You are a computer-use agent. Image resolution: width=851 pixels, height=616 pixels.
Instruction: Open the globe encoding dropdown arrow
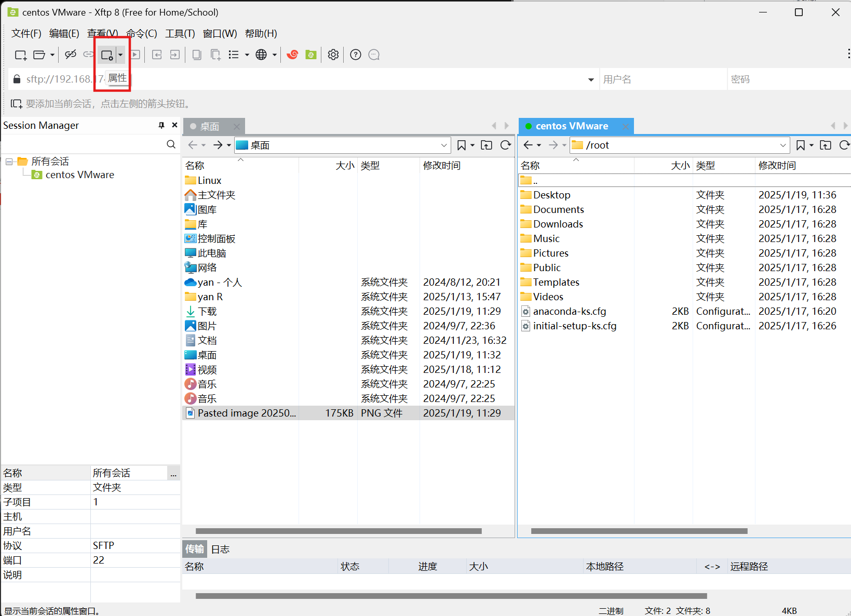274,55
